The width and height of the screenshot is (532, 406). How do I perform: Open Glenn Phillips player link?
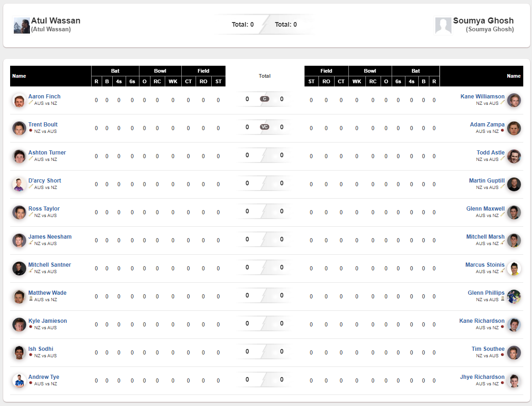tap(486, 293)
